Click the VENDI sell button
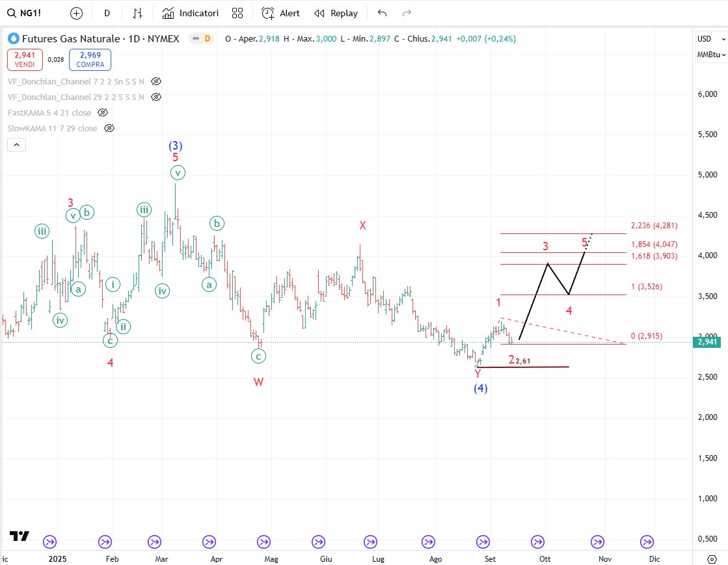Screen dimensions: 728x565 26,60
